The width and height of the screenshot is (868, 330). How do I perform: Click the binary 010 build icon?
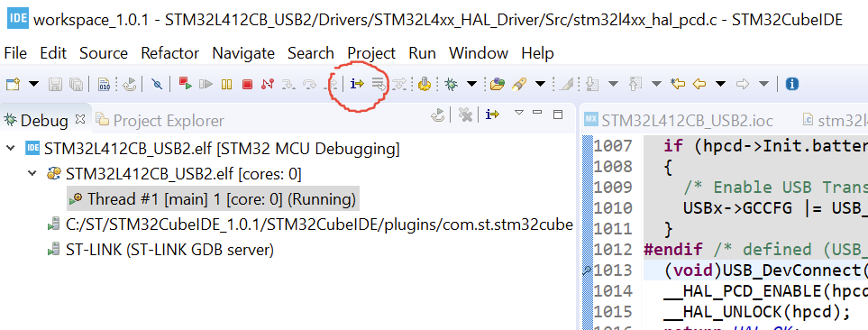tap(104, 84)
